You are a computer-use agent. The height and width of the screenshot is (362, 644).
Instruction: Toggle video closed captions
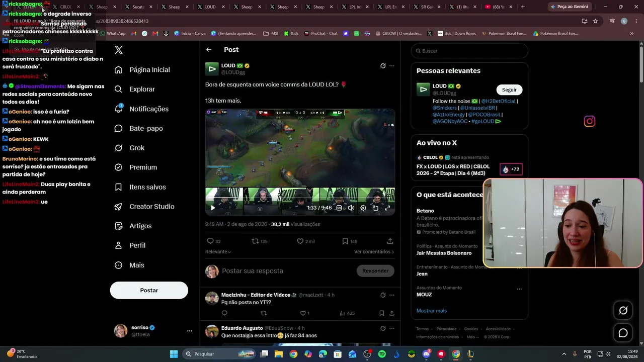point(339,208)
